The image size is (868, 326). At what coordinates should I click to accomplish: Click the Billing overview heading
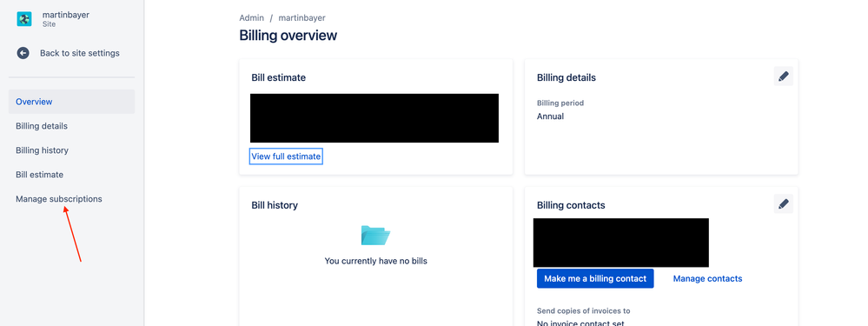point(288,36)
